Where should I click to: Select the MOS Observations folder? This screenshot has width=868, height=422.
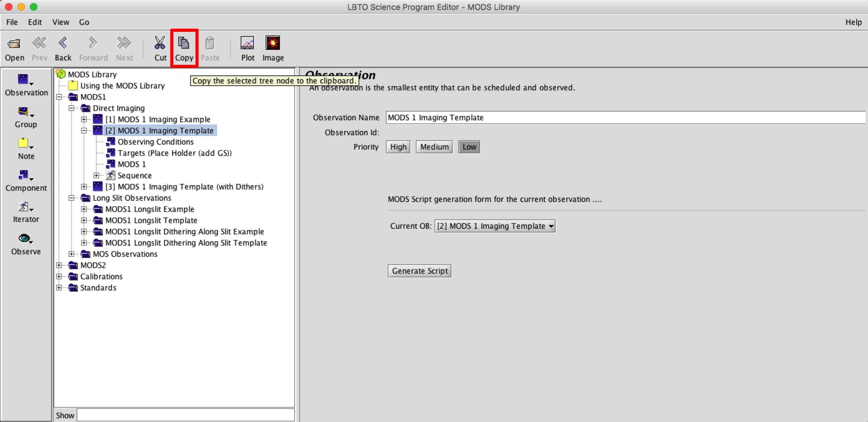click(x=125, y=254)
